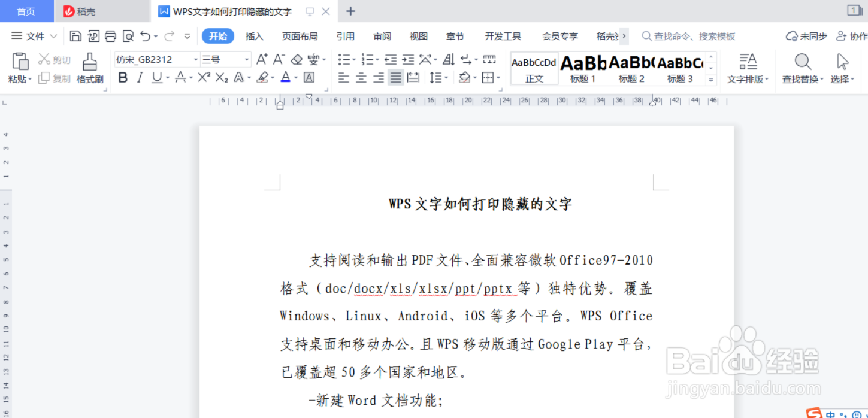868x418 pixels.
Task: Toggle Underline formatting
Action: tap(157, 77)
